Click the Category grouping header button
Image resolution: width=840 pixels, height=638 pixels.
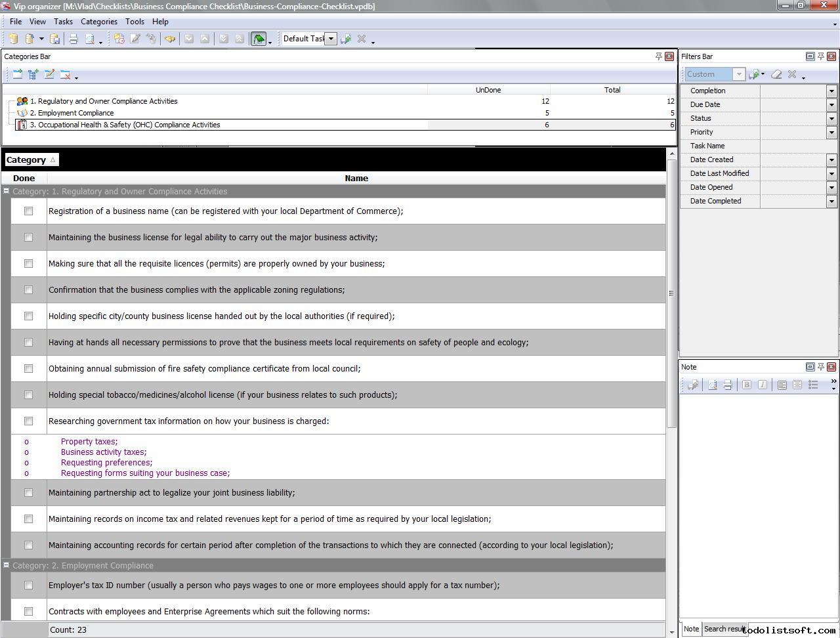click(31, 160)
